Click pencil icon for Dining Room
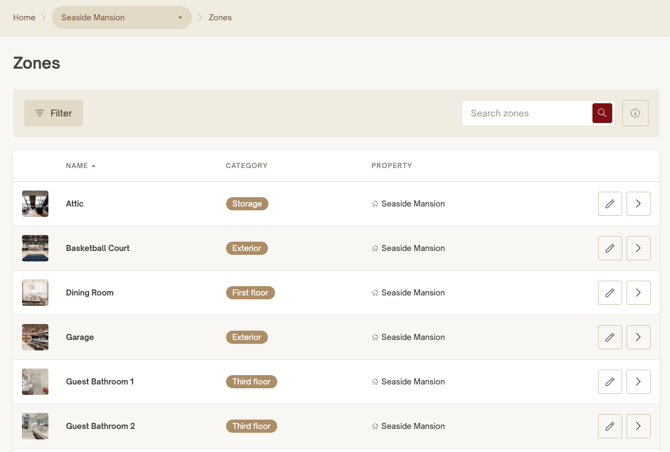This screenshot has height=452, width=670. 610,293
